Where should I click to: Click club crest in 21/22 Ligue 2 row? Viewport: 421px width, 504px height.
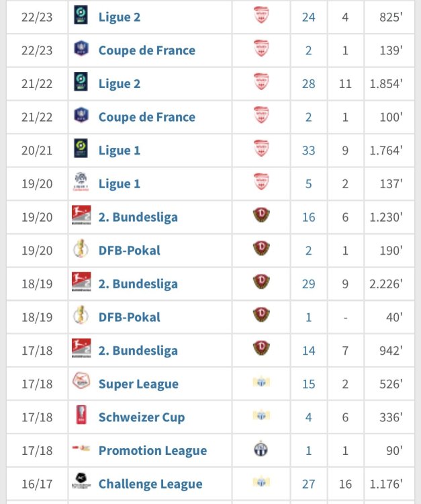click(261, 83)
